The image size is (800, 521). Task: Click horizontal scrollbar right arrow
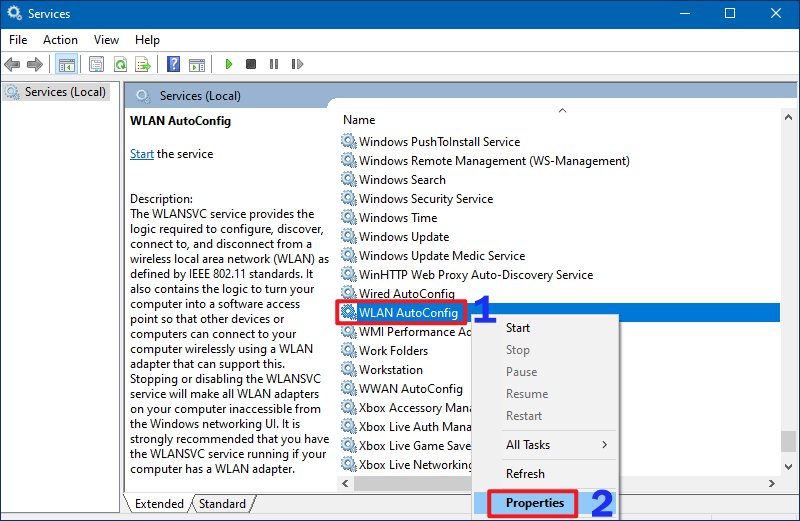click(771, 483)
